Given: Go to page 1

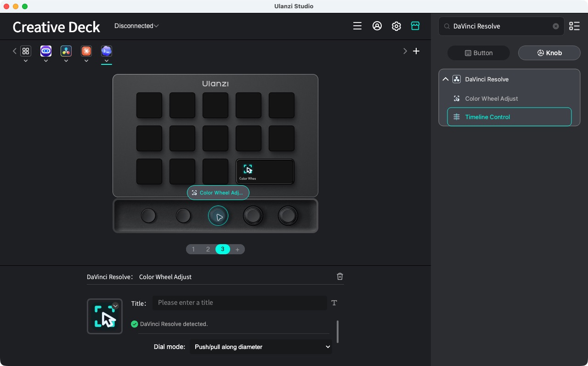Looking at the screenshot, I should [x=193, y=249].
